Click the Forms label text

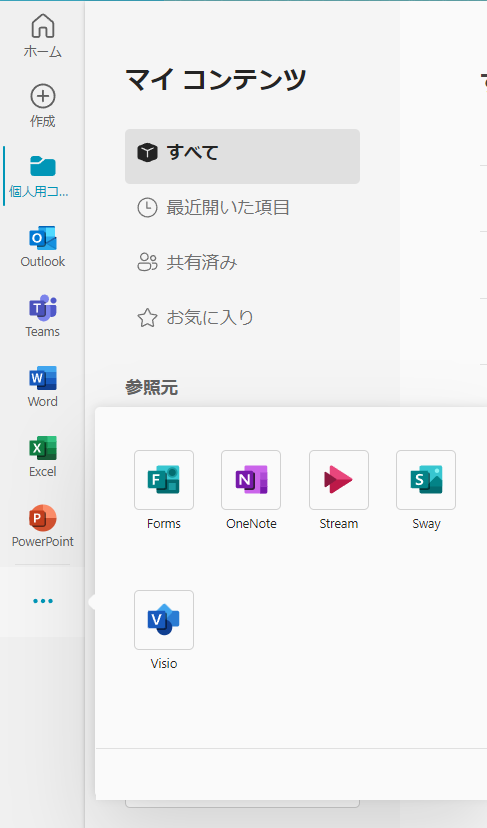164,523
